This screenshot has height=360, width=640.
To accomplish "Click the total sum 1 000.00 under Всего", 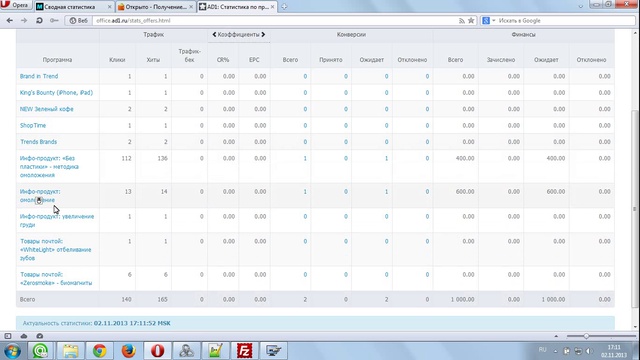I will [462, 299].
